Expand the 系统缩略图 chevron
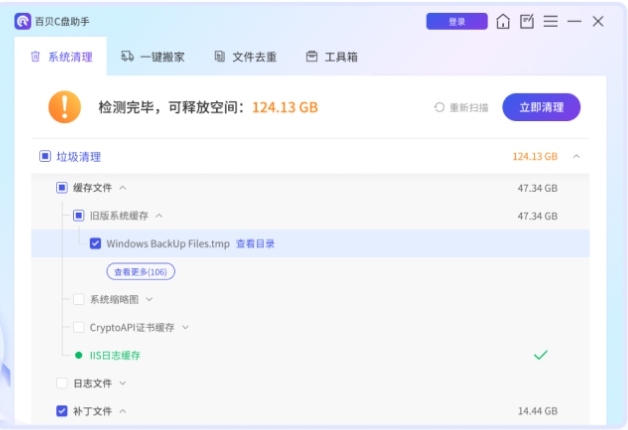 (149, 299)
